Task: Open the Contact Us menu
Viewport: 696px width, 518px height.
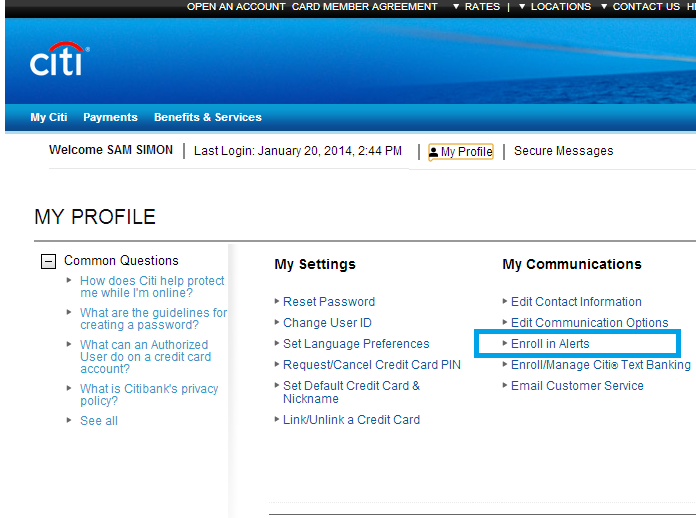Action: point(646,7)
